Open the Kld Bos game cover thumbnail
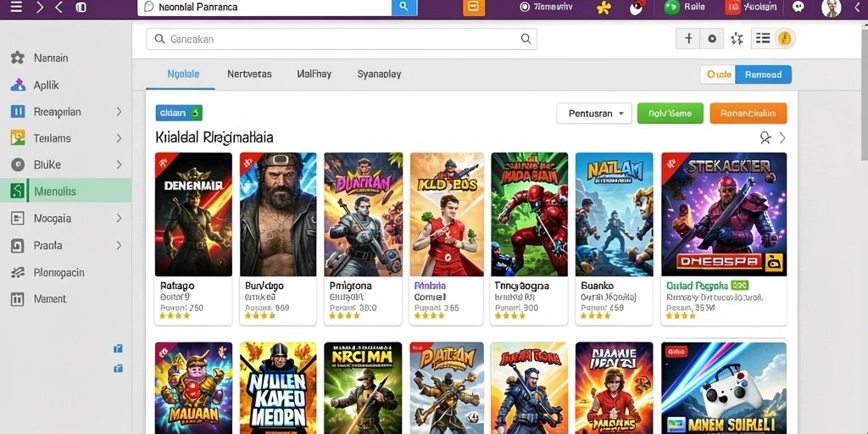 (447, 214)
